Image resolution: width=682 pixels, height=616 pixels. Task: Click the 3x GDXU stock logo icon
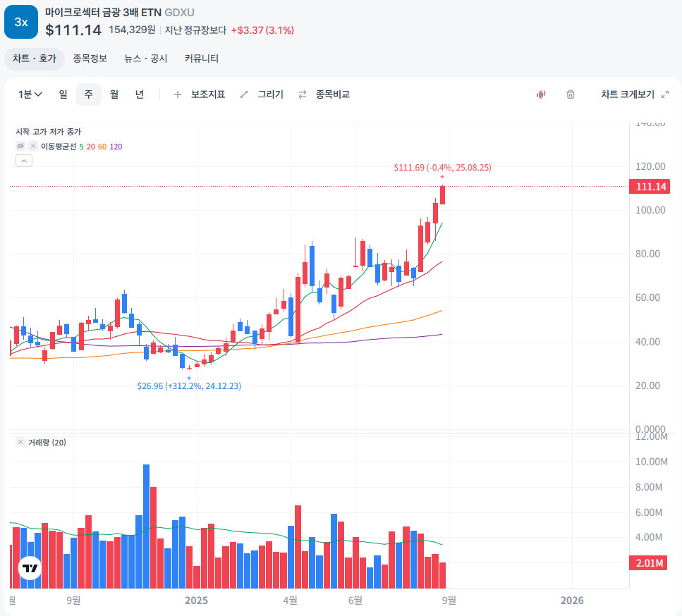(x=21, y=22)
